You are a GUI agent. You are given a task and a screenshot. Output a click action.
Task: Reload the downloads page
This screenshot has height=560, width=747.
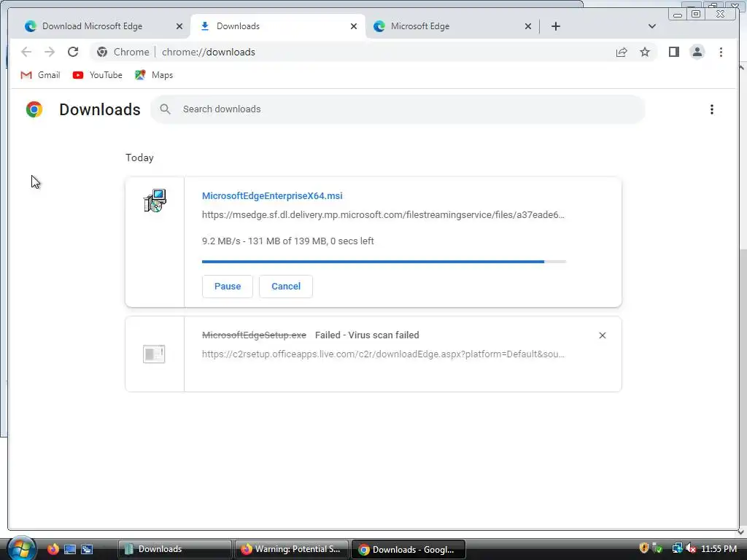pos(73,52)
